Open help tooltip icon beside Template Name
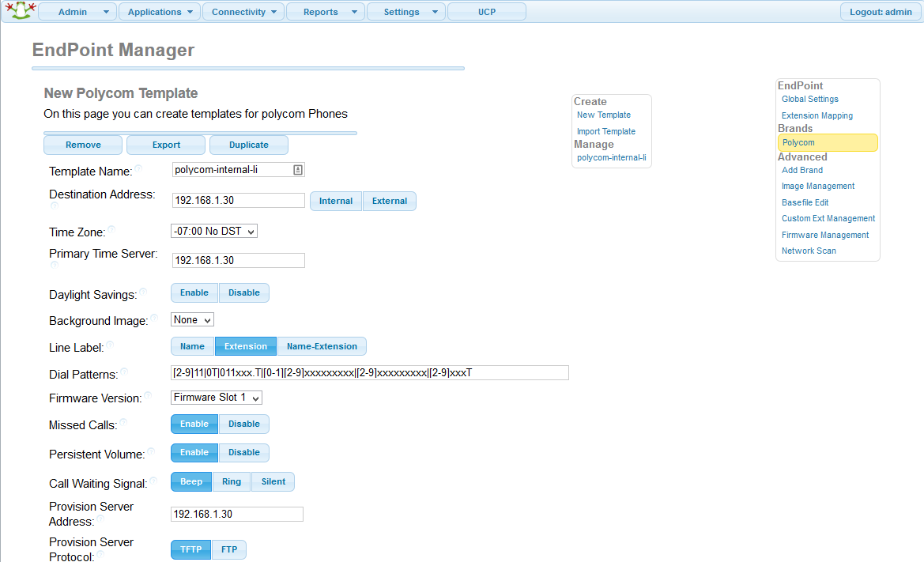Viewport: 924px width, 562px height. coord(138,168)
